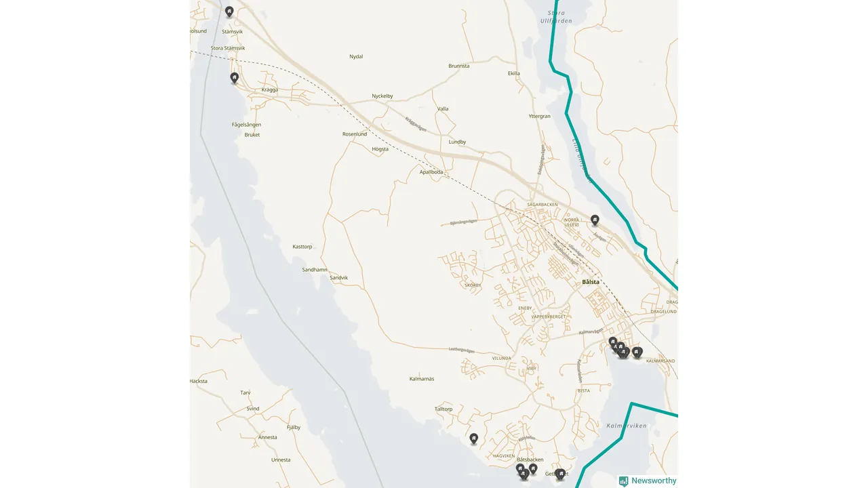
Task: Select the Skörby neighborhood label
Action: [x=473, y=285]
